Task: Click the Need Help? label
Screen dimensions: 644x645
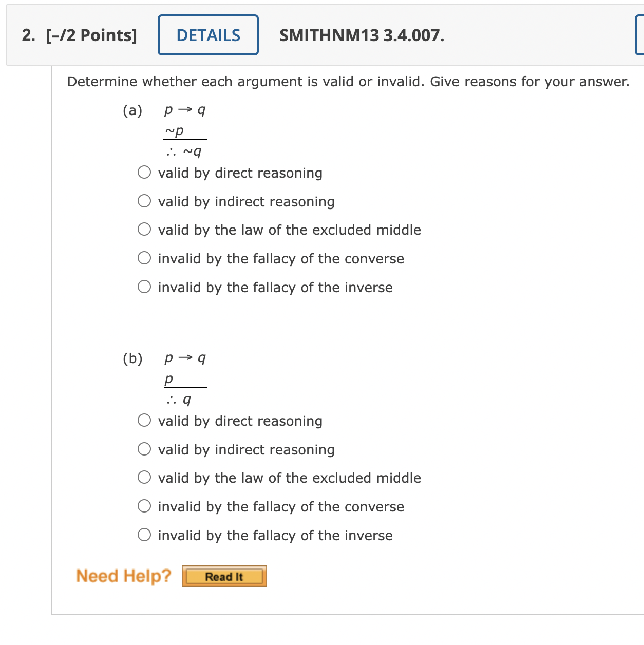Action: click(123, 576)
